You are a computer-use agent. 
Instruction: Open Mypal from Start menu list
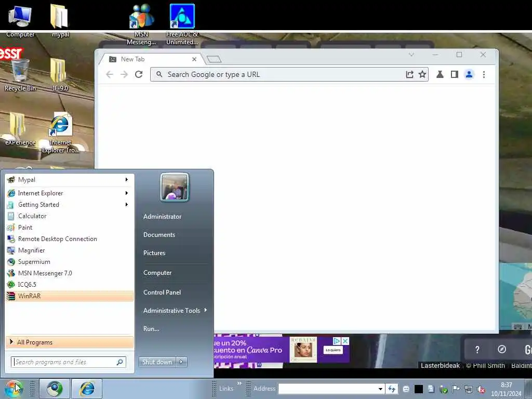pyautogui.click(x=70, y=179)
